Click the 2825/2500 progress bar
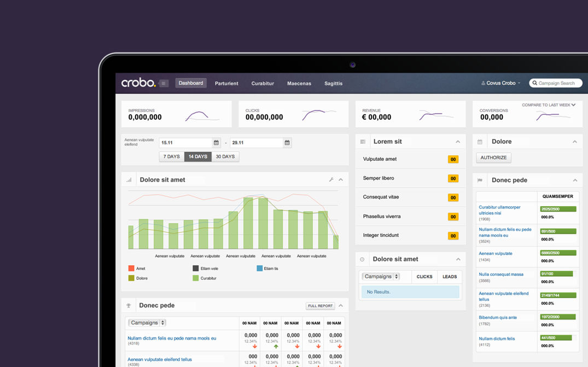Viewport: 588px width, 367px height. (558, 209)
